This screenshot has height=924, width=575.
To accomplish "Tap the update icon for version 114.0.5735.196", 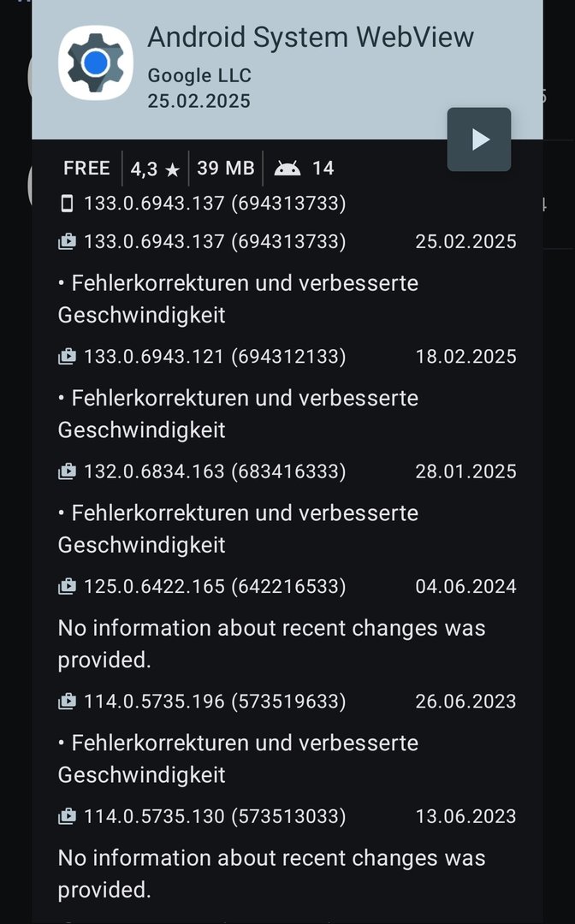I will (x=67, y=702).
